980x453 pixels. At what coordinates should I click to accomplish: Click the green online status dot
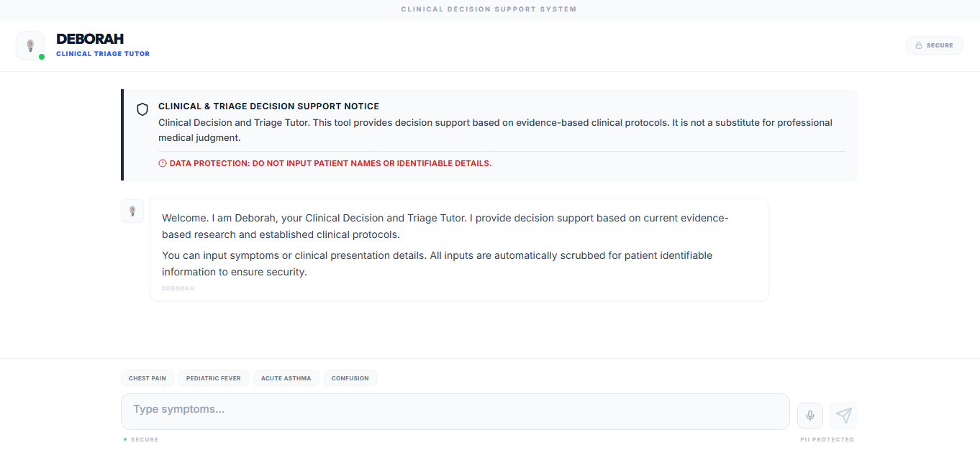[42, 57]
